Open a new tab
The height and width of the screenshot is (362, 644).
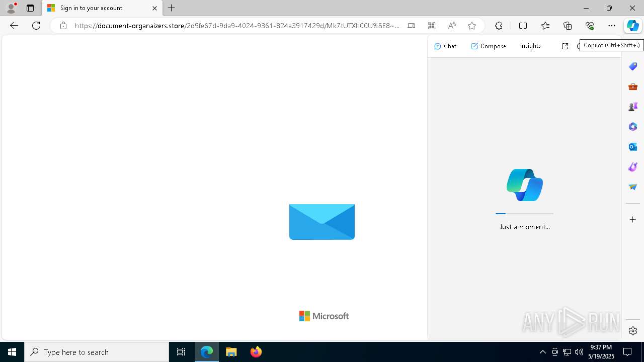click(172, 8)
